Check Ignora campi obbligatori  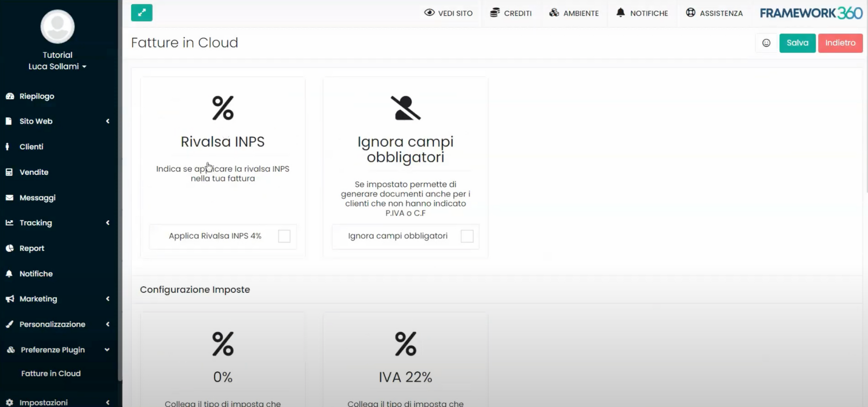467,236
